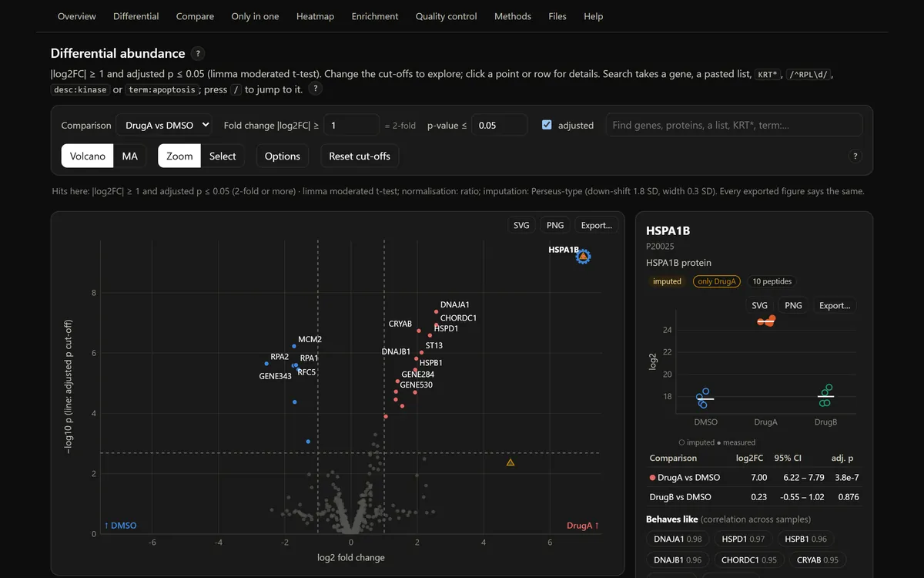Open the Options menu
924x578 pixels.
pyautogui.click(x=283, y=156)
